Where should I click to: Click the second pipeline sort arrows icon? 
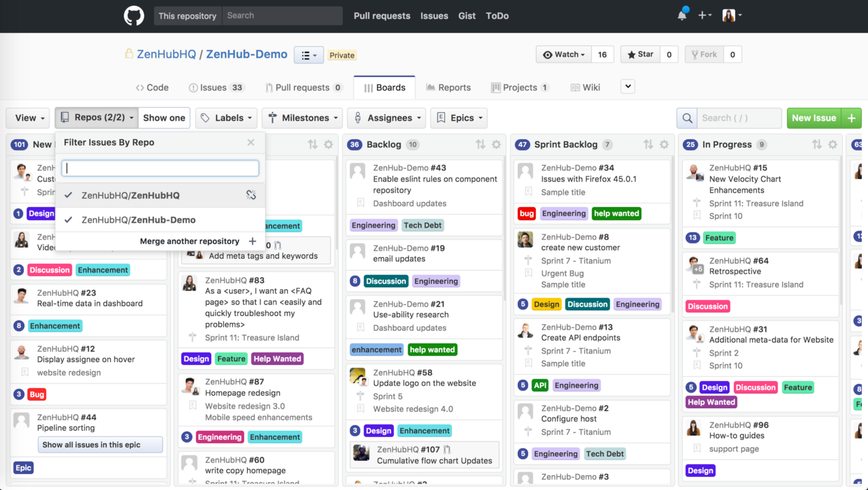pos(312,144)
